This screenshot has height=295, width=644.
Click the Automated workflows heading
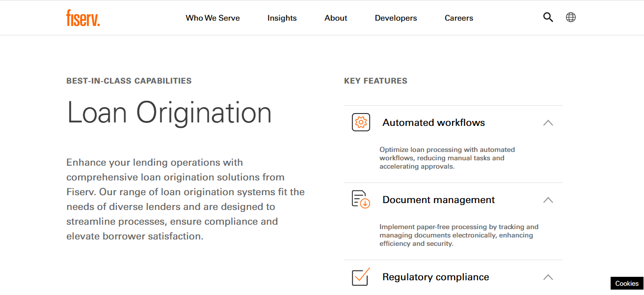pyautogui.click(x=433, y=122)
